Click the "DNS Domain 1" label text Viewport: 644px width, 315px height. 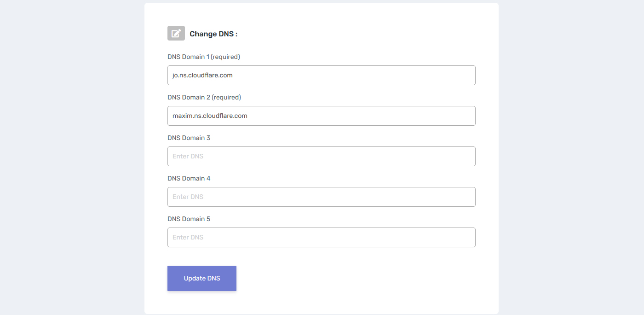click(188, 57)
